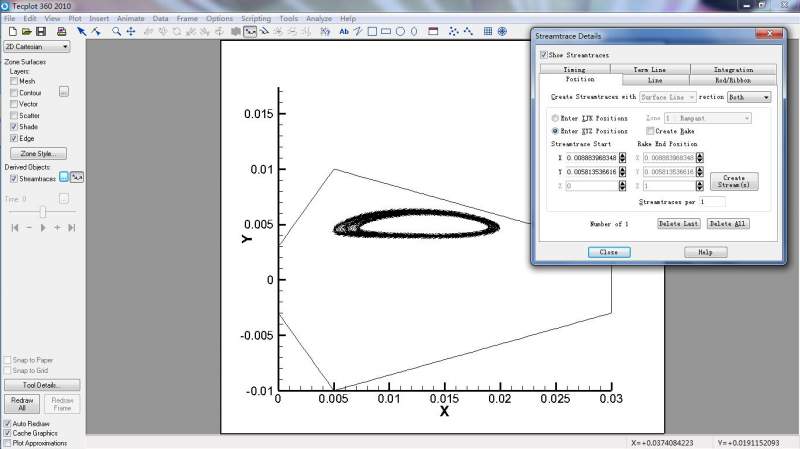
Task: Open the 2D Cartesian plot type dropdown
Action: pos(37,46)
